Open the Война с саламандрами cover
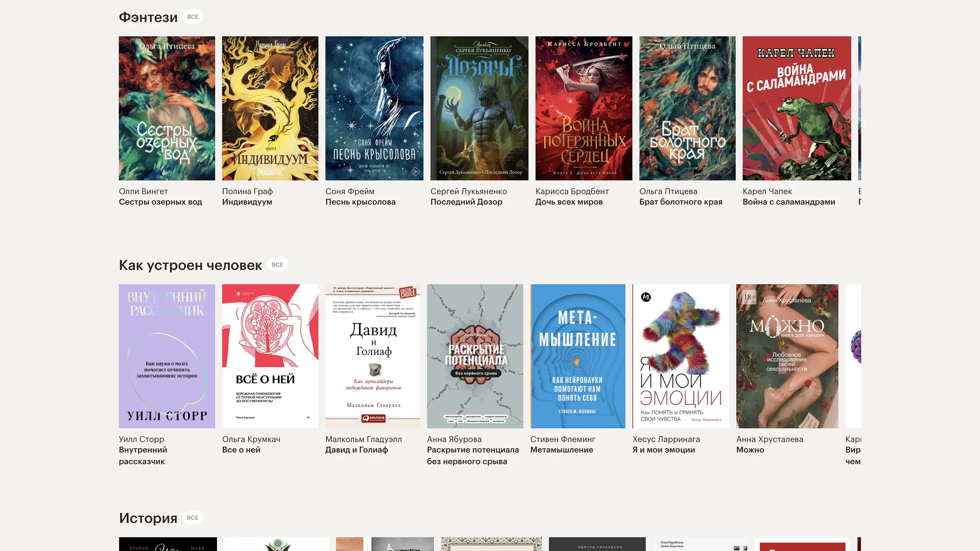The height and width of the screenshot is (551, 980). click(797, 108)
